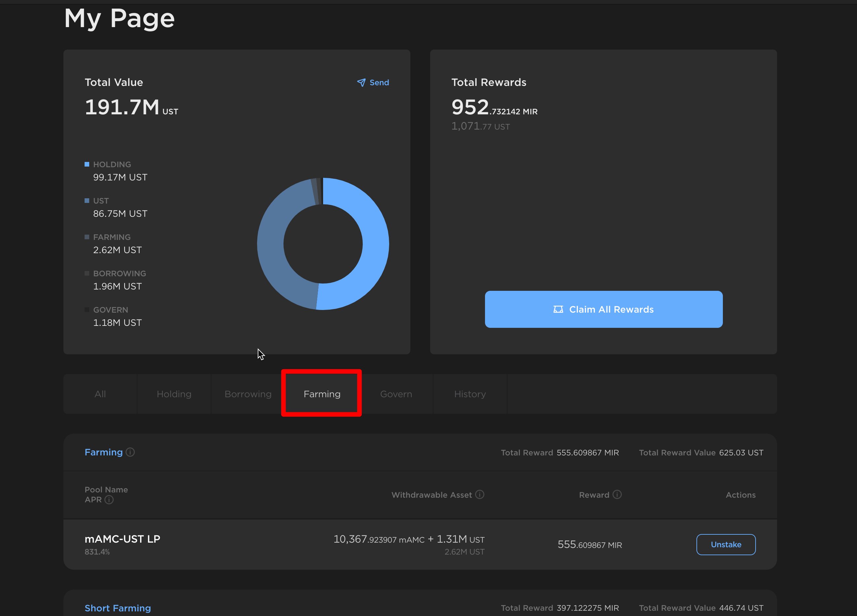
Task: Open the Holding tab
Action: [x=174, y=394]
